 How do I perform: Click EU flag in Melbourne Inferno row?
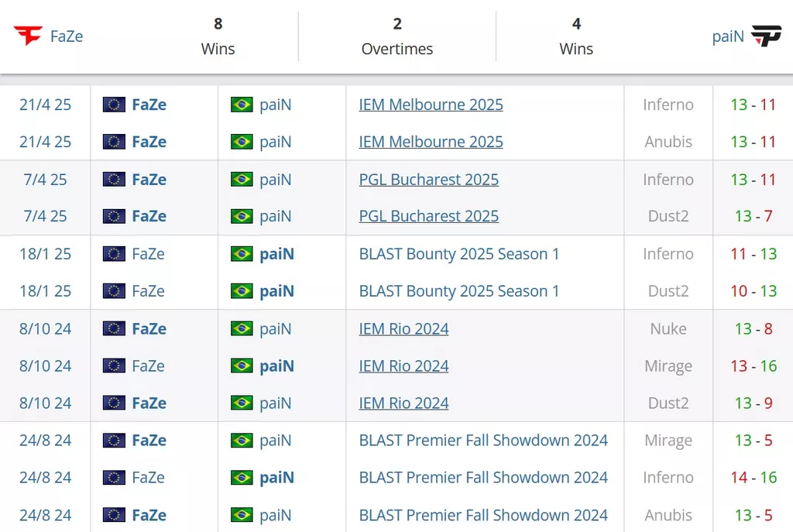click(114, 105)
